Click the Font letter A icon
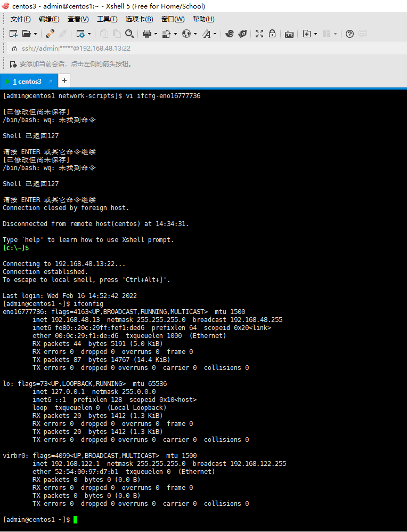The height and width of the screenshot is (532, 407). point(206,34)
